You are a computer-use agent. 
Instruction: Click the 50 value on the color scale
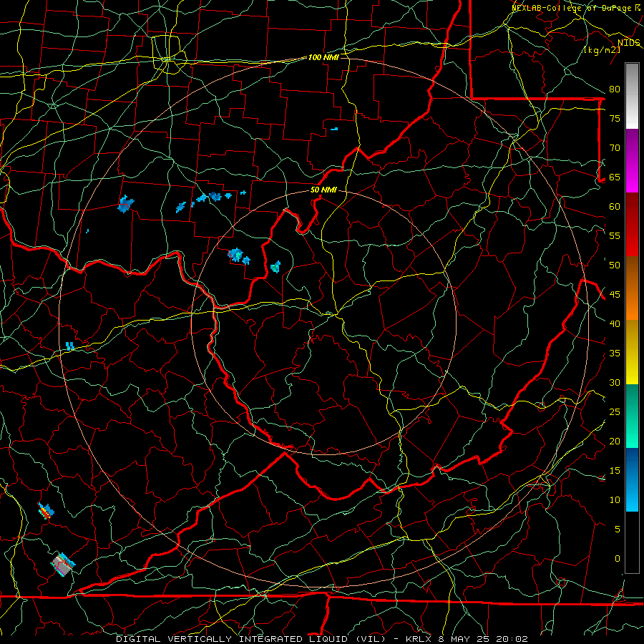pos(615,265)
